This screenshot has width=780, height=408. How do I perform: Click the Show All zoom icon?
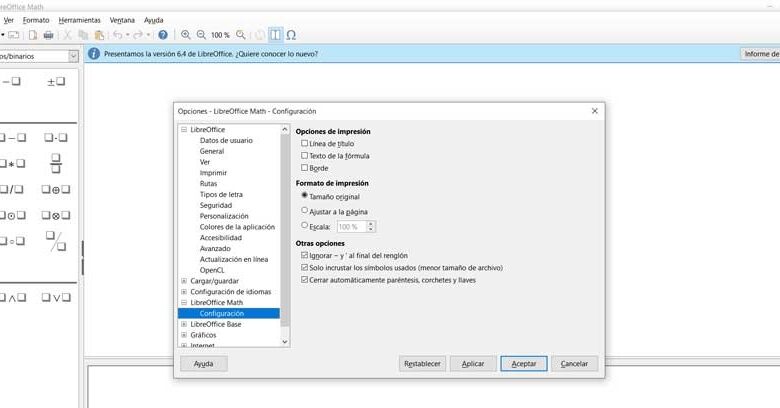pos(241,35)
